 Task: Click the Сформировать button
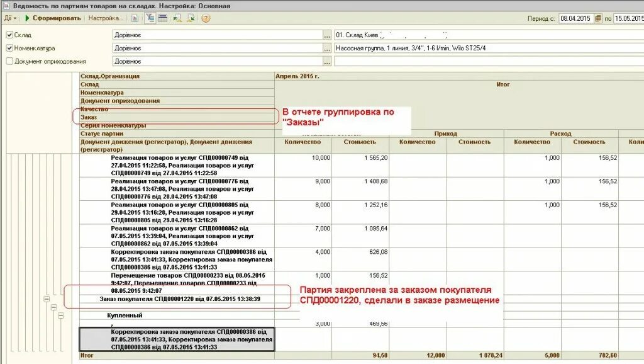pyautogui.click(x=53, y=18)
